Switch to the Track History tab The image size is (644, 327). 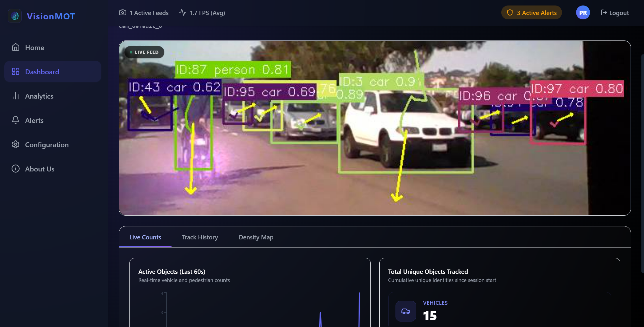pyautogui.click(x=200, y=237)
